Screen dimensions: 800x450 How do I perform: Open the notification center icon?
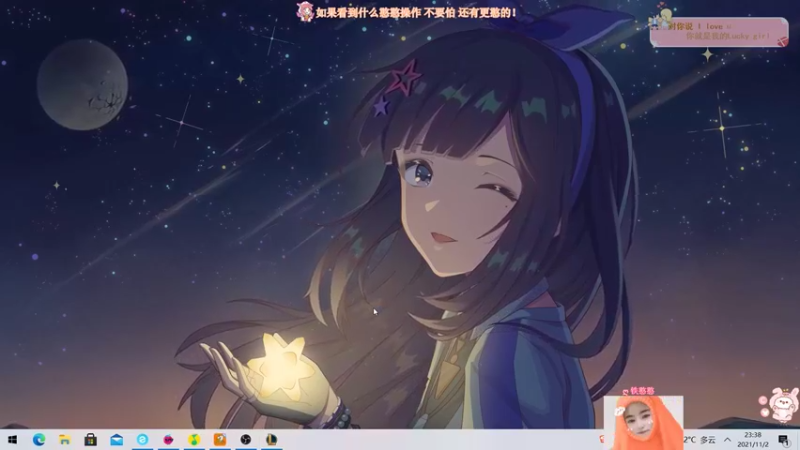(784, 440)
